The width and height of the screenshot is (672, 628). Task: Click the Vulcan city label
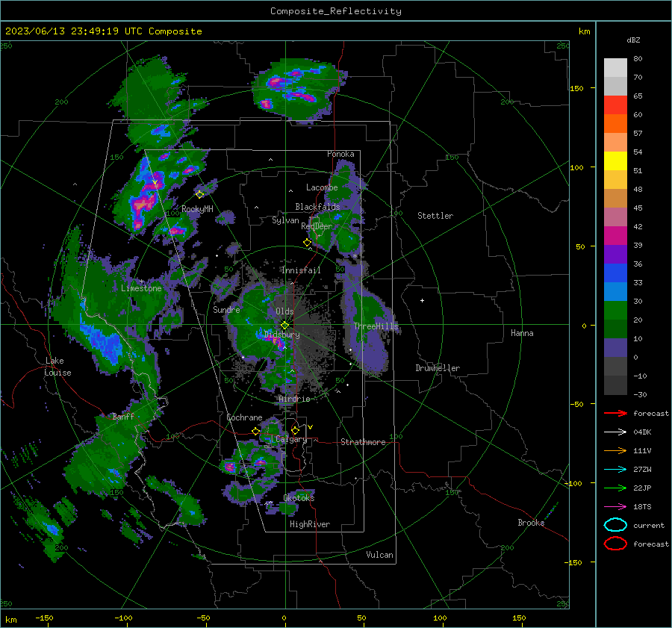pos(379,555)
